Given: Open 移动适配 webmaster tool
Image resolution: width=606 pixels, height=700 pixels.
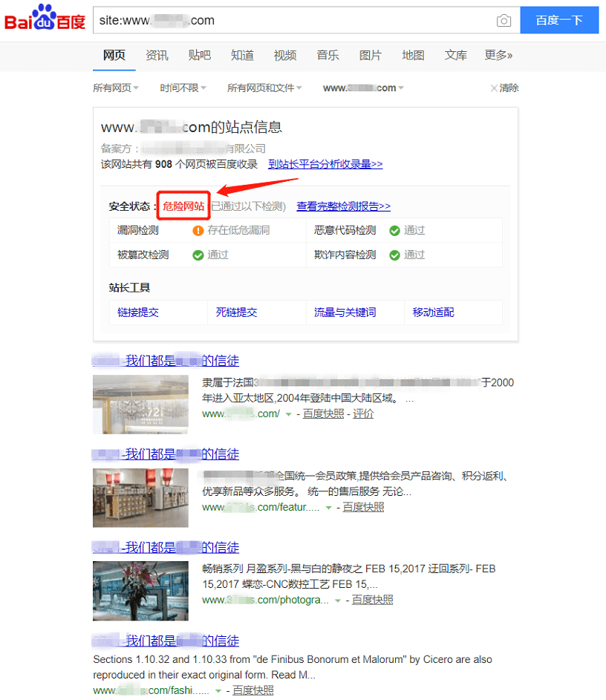Looking at the screenshot, I should pyautogui.click(x=433, y=313).
